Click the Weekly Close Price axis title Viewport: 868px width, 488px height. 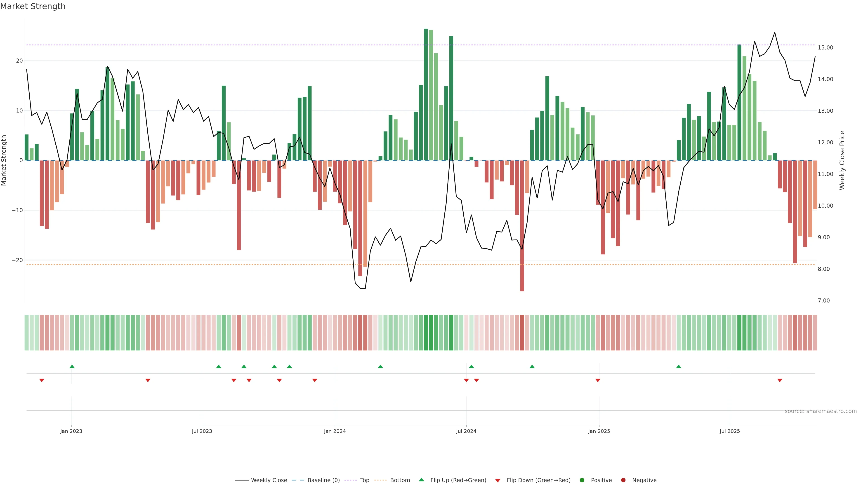pyautogui.click(x=842, y=160)
